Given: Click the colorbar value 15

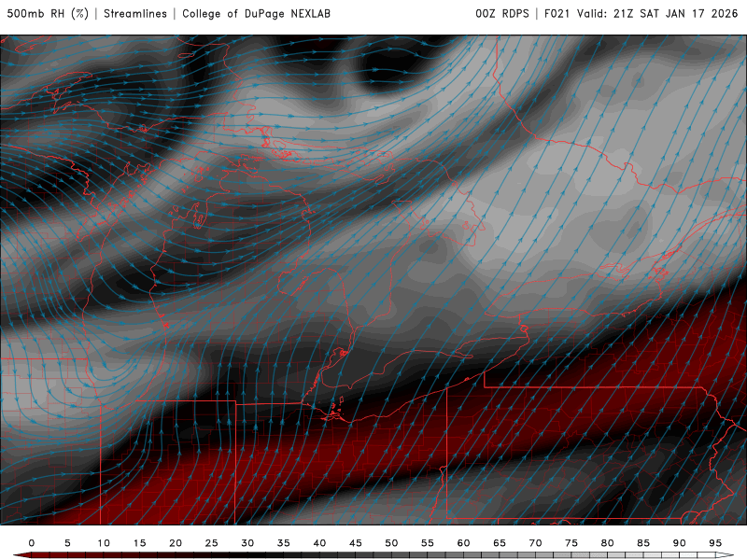Looking at the screenshot, I should pos(139,543).
